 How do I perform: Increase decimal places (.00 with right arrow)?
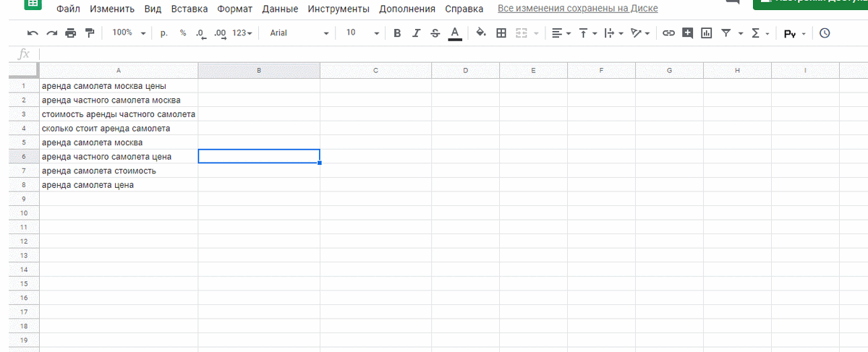221,33
